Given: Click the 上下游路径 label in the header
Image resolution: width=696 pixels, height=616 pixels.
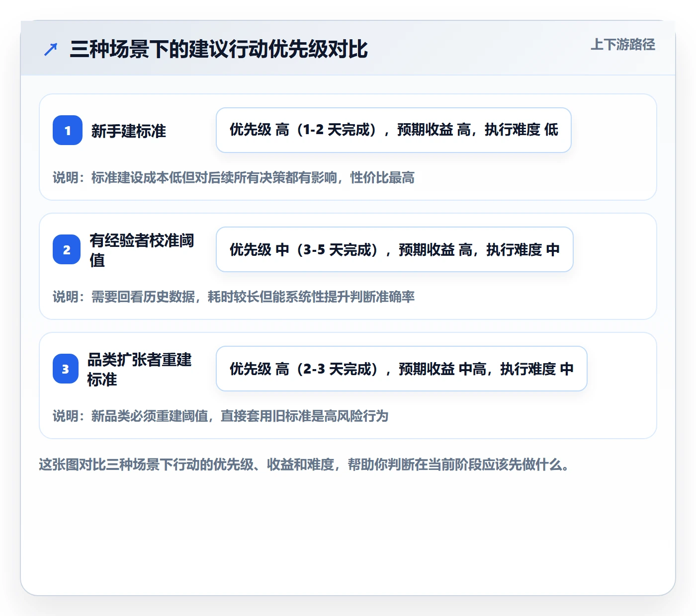Looking at the screenshot, I should (x=622, y=45).
